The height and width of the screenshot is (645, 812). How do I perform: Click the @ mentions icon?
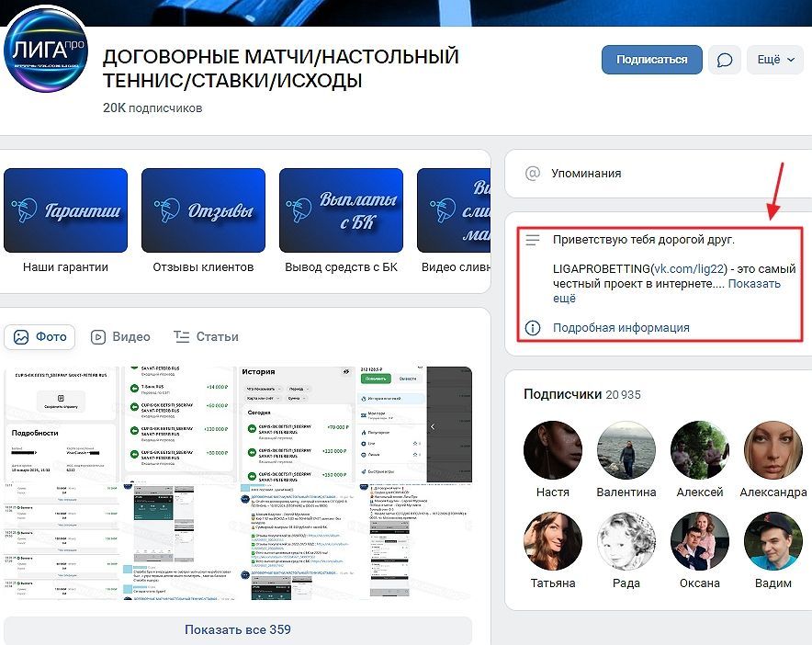point(533,173)
